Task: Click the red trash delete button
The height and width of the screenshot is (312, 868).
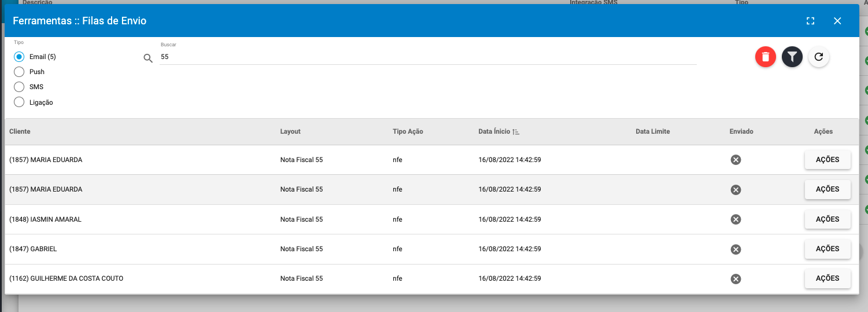Action: (x=766, y=57)
